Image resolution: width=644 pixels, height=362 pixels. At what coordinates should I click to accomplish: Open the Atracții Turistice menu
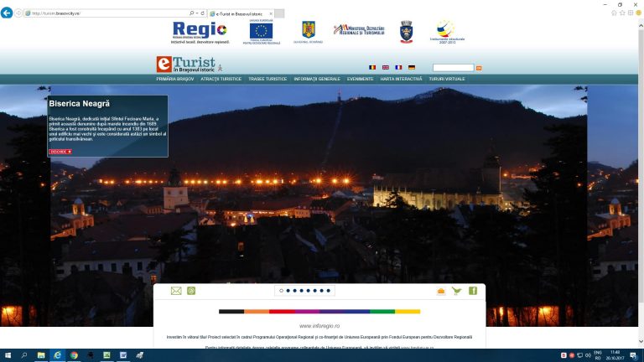(221, 79)
